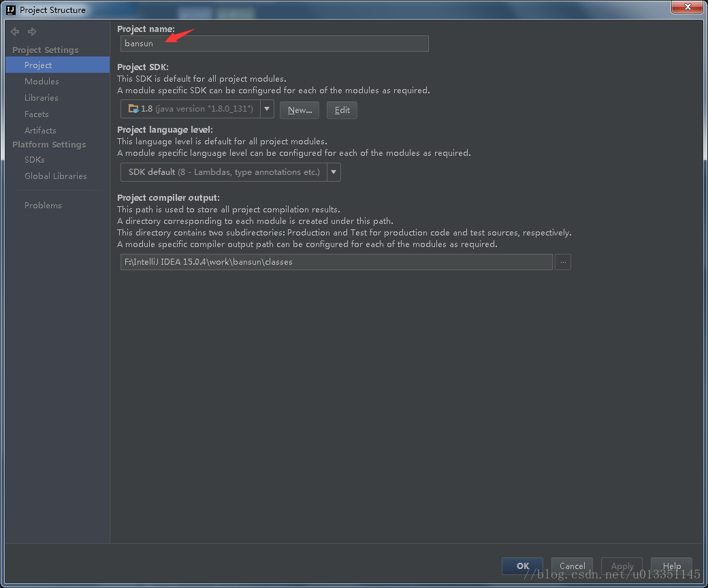Open the Libraries settings page
The height and width of the screenshot is (588, 708).
click(x=41, y=97)
